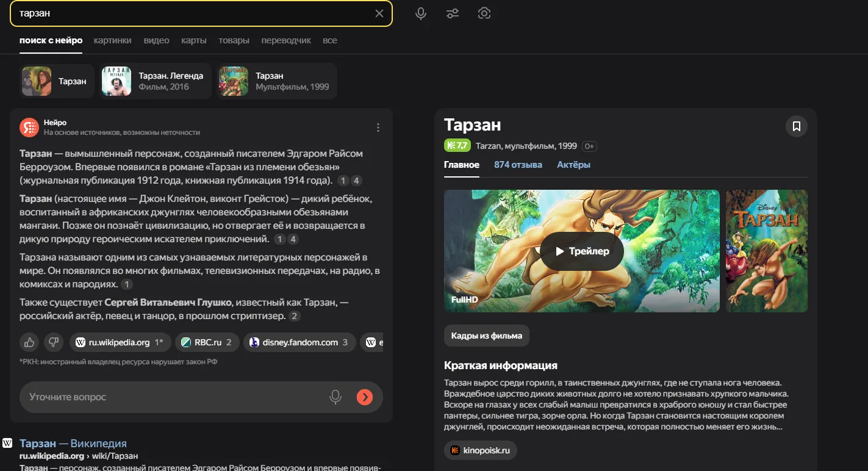
Task: Clear the search query with the X icon
Action: point(379,13)
